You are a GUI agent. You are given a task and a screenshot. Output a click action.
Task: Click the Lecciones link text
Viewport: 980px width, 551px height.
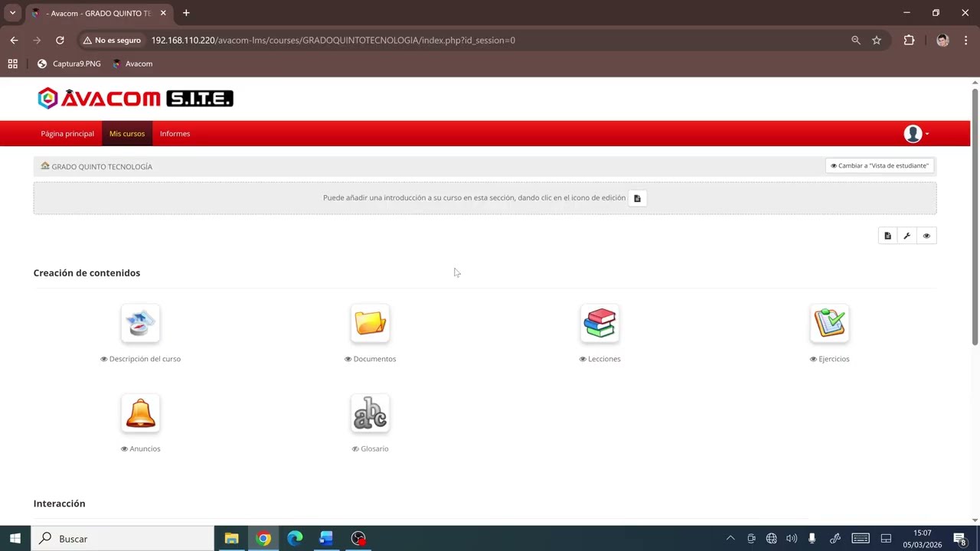604,359
